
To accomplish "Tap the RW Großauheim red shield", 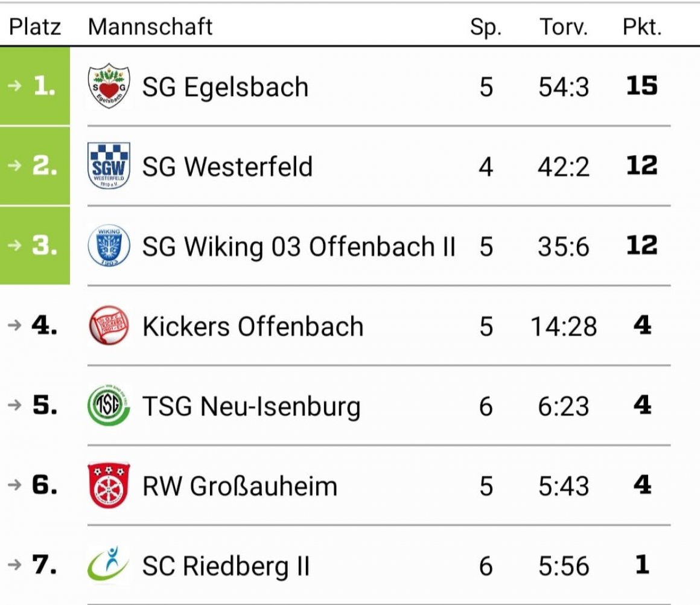I will click(x=109, y=485).
